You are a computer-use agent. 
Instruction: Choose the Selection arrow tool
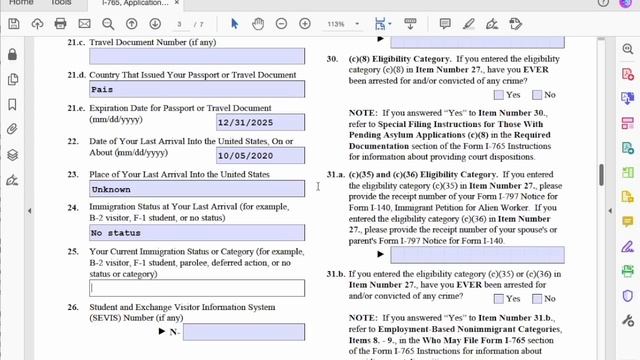coord(234,24)
